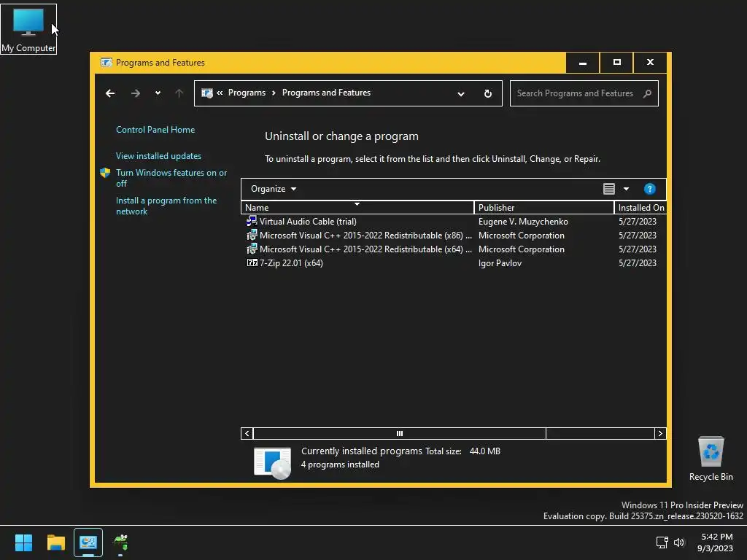The image size is (747, 560).
Task: Sort by the Publisher column header
Action: pos(544,208)
